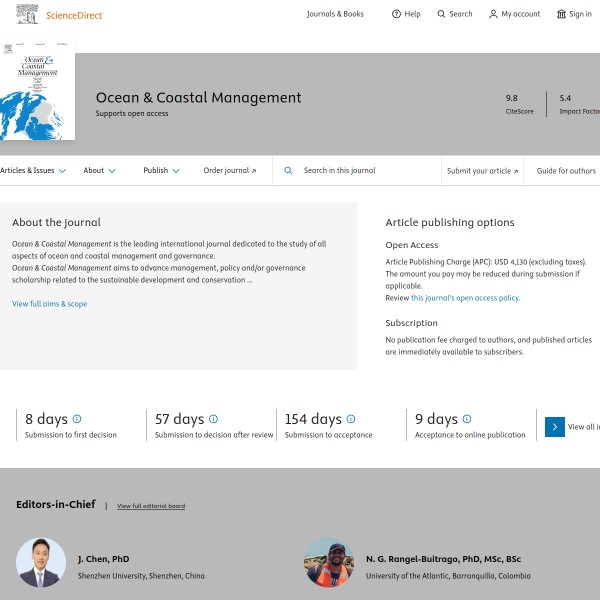Show info for 57 days metric
The height and width of the screenshot is (600, 600).
tap(213, 419)
